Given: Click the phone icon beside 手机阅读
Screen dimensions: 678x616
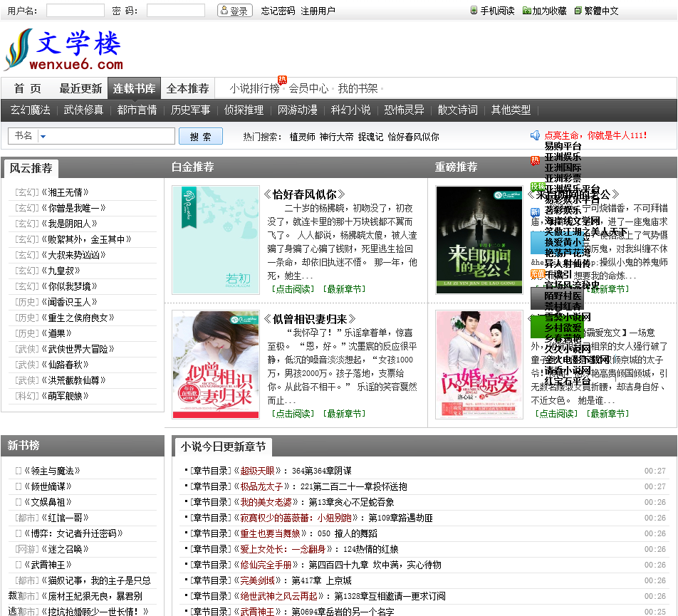Looking at the screenshot, I should tap(474, 11).
